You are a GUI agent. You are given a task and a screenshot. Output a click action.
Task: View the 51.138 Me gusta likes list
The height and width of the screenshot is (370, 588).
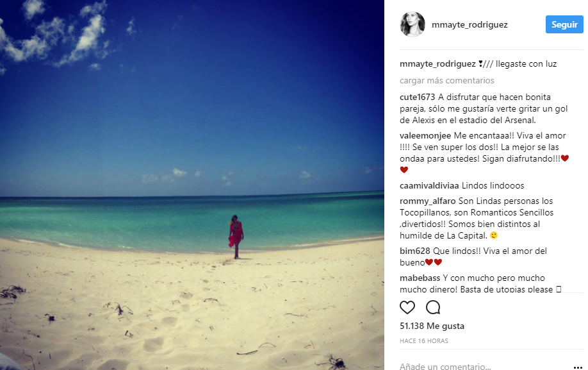[432, 326]
